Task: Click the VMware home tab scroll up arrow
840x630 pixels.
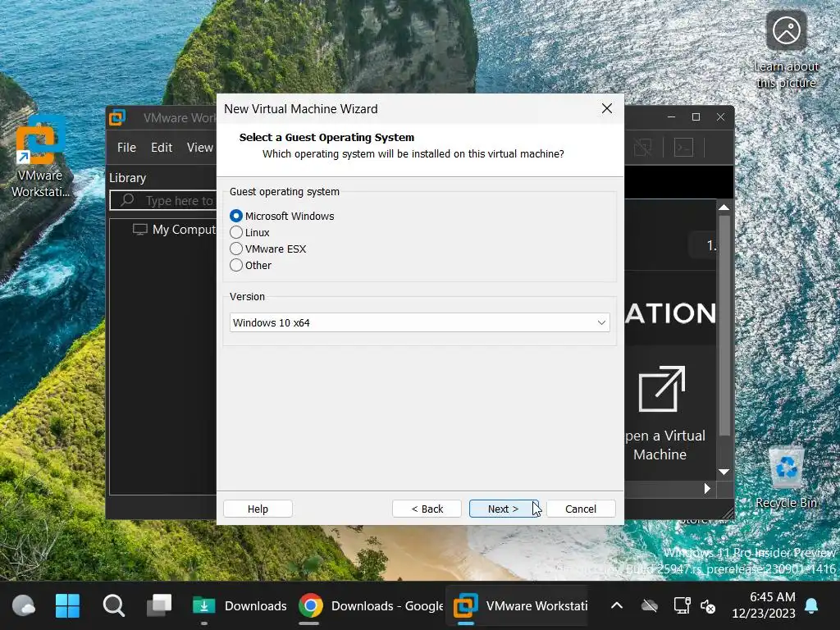Action: [724, 208]
